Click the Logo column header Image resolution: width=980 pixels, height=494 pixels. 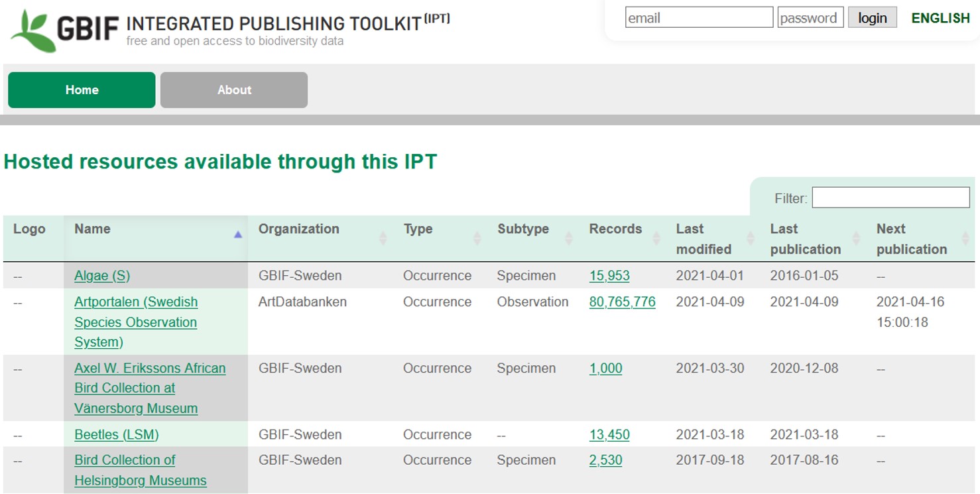point(29,229)
